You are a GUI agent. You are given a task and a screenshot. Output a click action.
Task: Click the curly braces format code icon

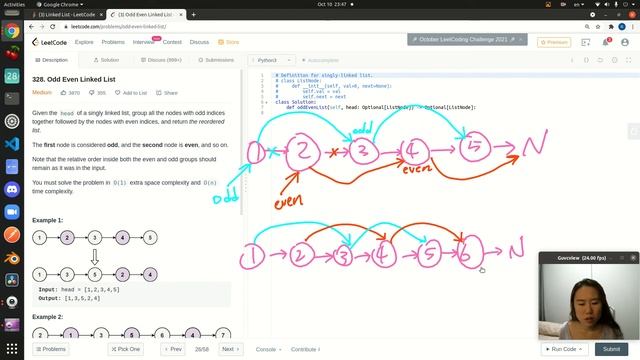pos(586,60)
